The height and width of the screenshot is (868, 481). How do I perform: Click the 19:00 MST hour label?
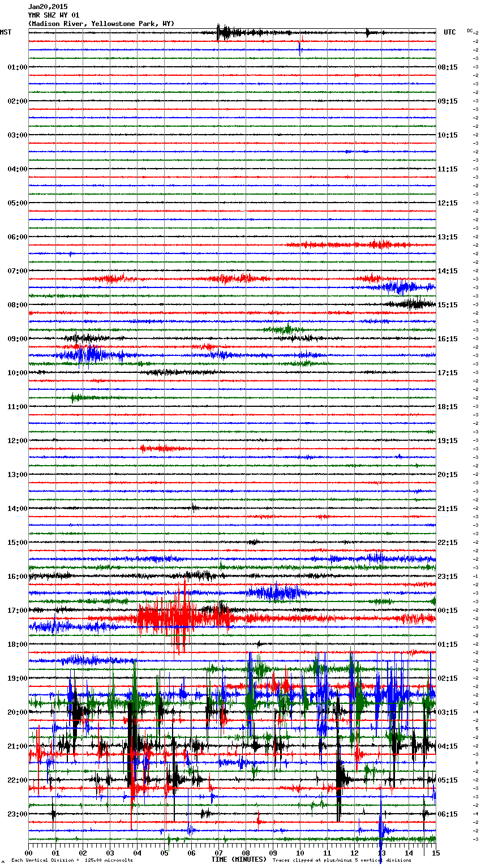(18, 678)
